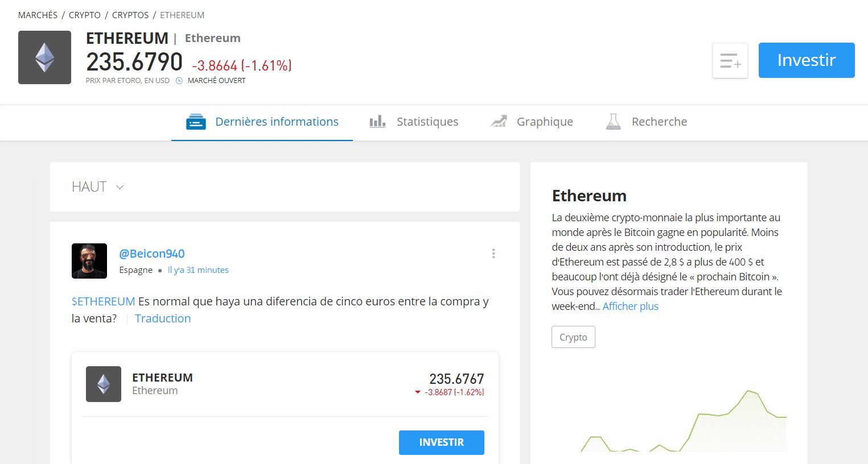Open the post options three-dot menu

(493, 254)
